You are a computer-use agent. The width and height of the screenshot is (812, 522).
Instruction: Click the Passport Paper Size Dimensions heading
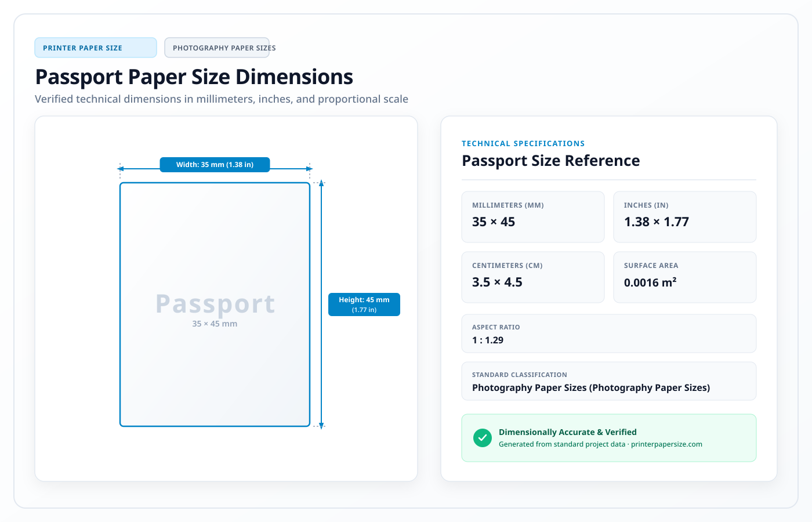[x=194, y=77]
